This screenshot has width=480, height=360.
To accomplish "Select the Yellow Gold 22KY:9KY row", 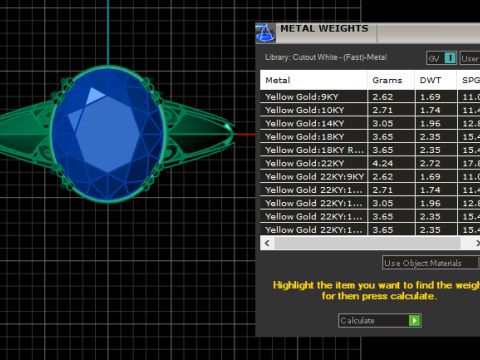I will click(x=370, y=177).
